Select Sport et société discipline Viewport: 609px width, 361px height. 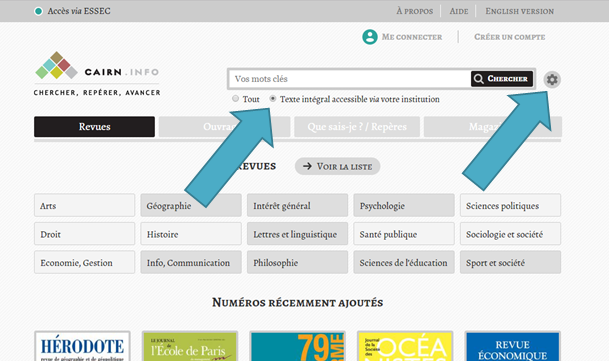pyautogui.click(x=510, y=262)
